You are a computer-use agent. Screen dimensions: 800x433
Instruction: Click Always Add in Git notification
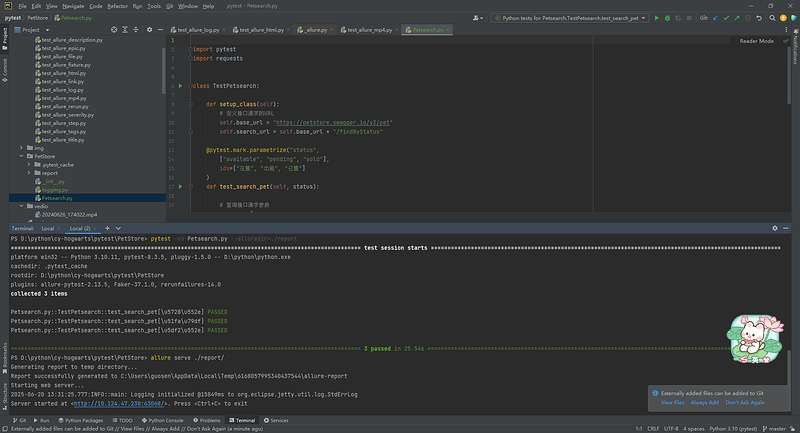(x=705, y=402)
